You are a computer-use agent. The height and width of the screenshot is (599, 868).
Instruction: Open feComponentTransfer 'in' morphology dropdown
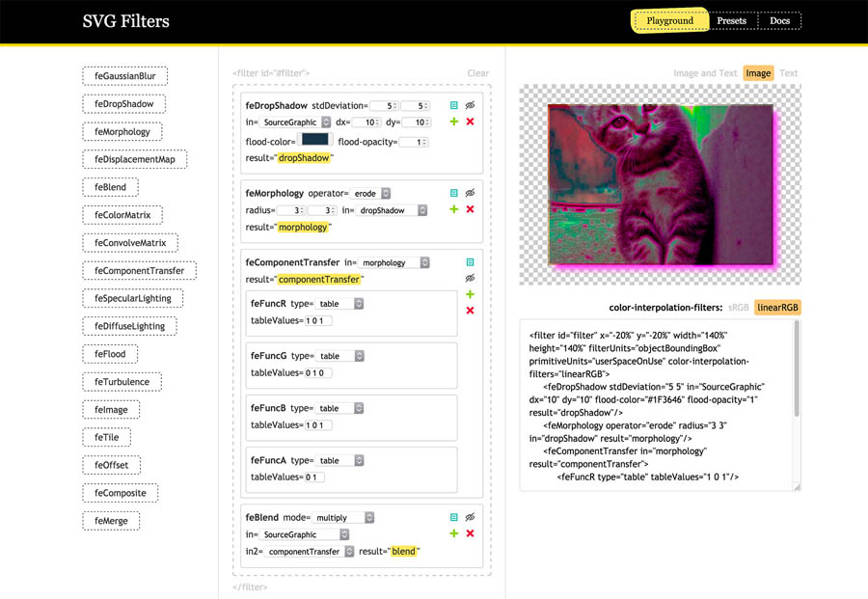(394, 262)
